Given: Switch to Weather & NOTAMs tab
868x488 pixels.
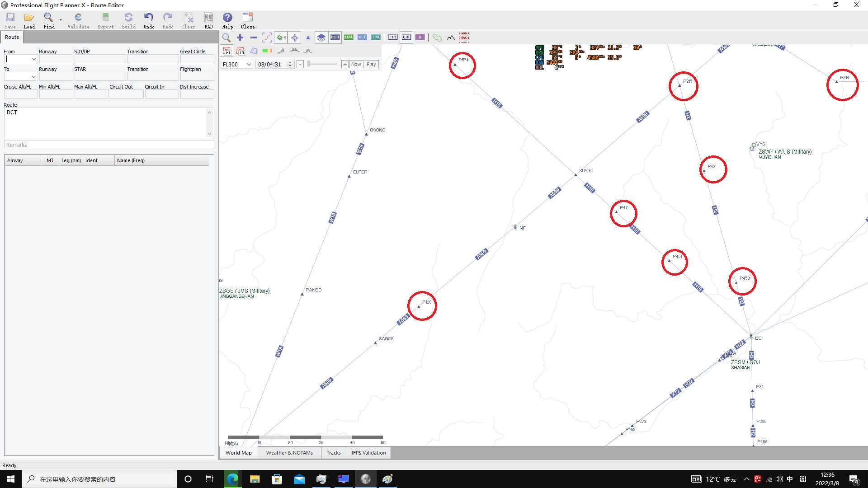Looking at the screenshot, I should 289,453.
